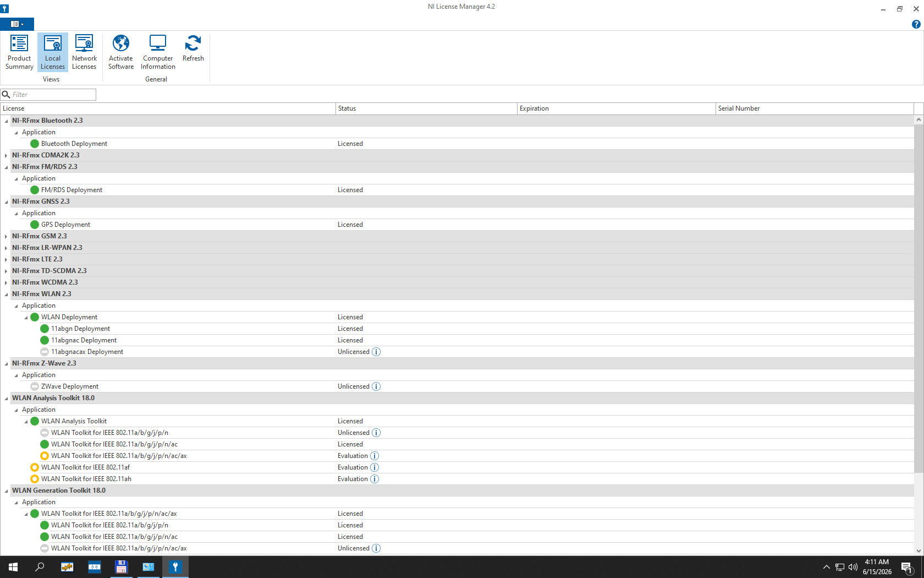Open Network Licenses view
The height and width of the screenshot is (578, 924).
tap(84, 52)
